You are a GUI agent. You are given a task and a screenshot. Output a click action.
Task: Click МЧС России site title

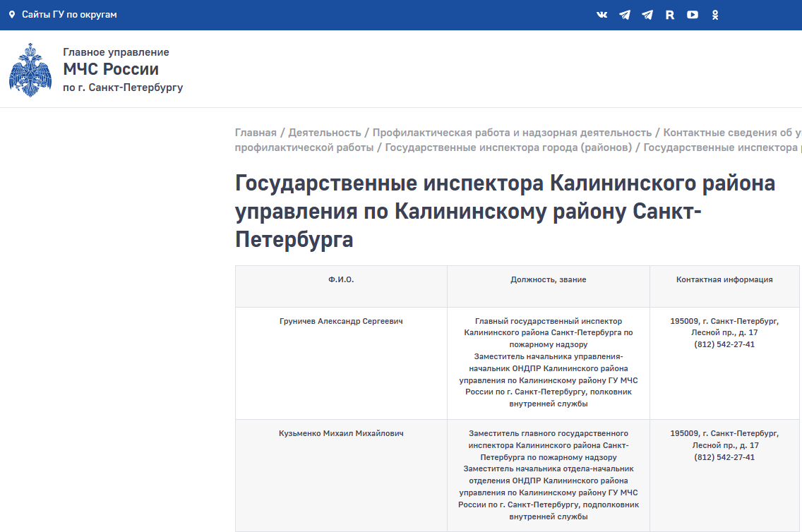click(111, 69)
